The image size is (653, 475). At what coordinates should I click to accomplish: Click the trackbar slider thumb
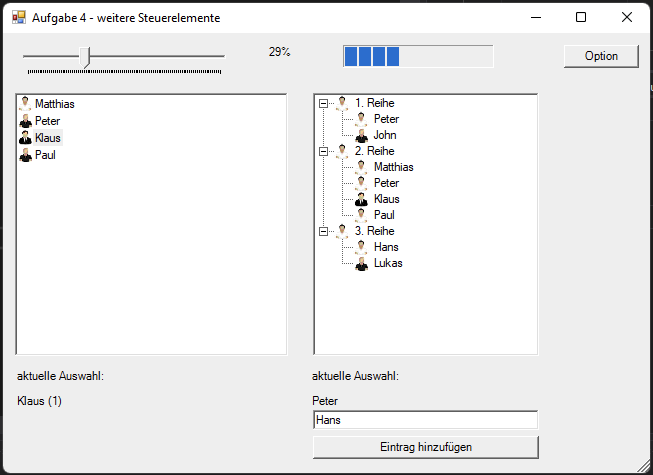[x=85, y=57]
